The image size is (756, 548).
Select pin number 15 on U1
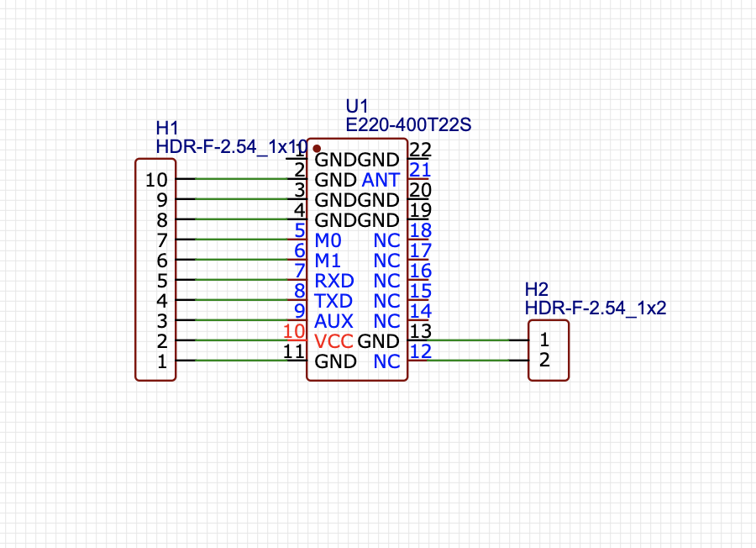(x=421, y=291)
